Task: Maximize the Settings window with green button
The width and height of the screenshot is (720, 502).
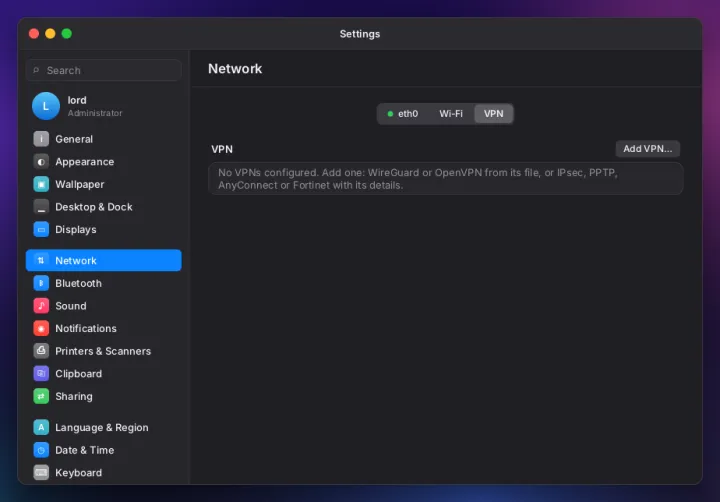Action: pyautogui.click(x=67, y=34)
